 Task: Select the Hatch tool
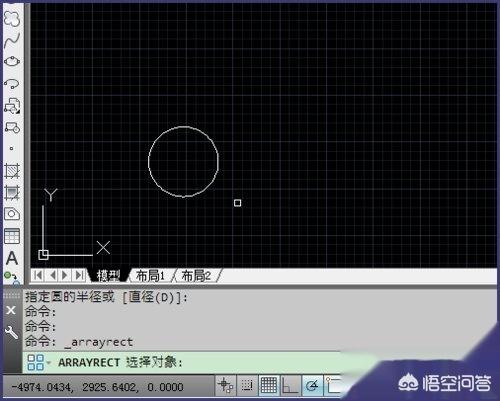[x=12, y=171]
